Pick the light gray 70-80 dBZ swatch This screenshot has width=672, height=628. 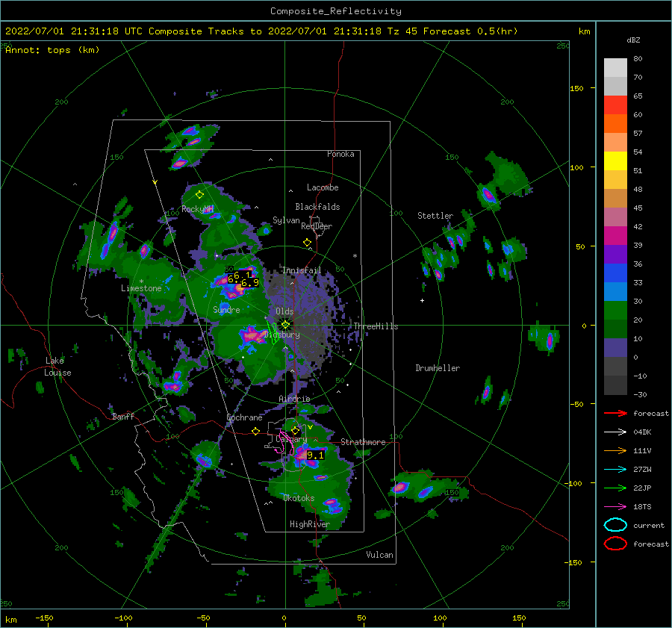(x=615, y=68)
